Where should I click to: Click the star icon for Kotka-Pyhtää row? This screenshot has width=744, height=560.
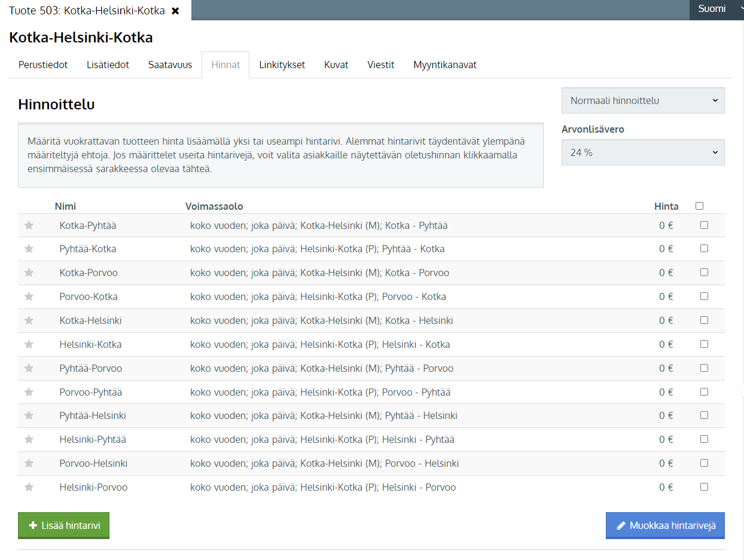click(x=29, y=225)
